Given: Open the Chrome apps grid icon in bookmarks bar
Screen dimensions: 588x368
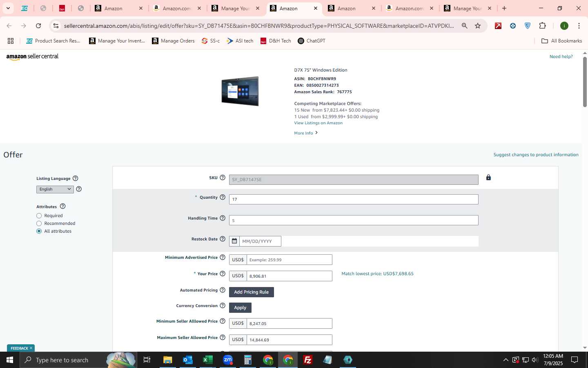Looking at the screenshot, I should [11, 41].
